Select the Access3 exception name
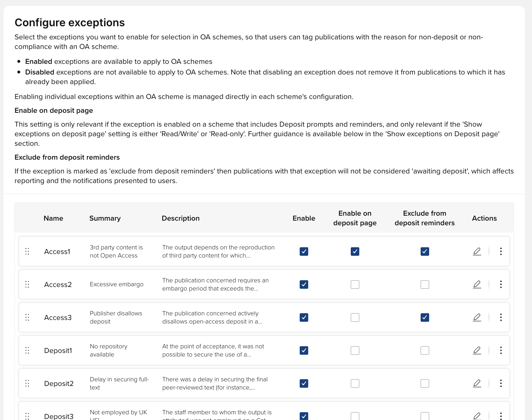The image size is (532, 420). [x=58, y=318]
